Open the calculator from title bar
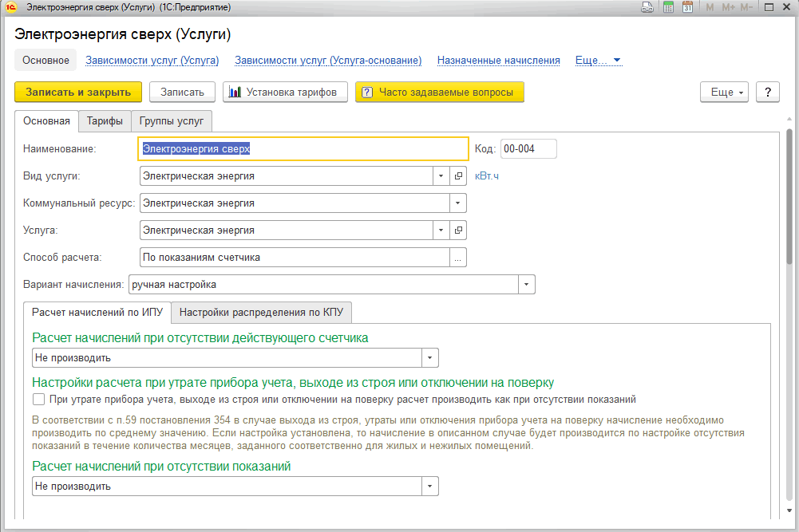Image resolution: width=799 pixels, height=532 pixels. coord(668,7)
